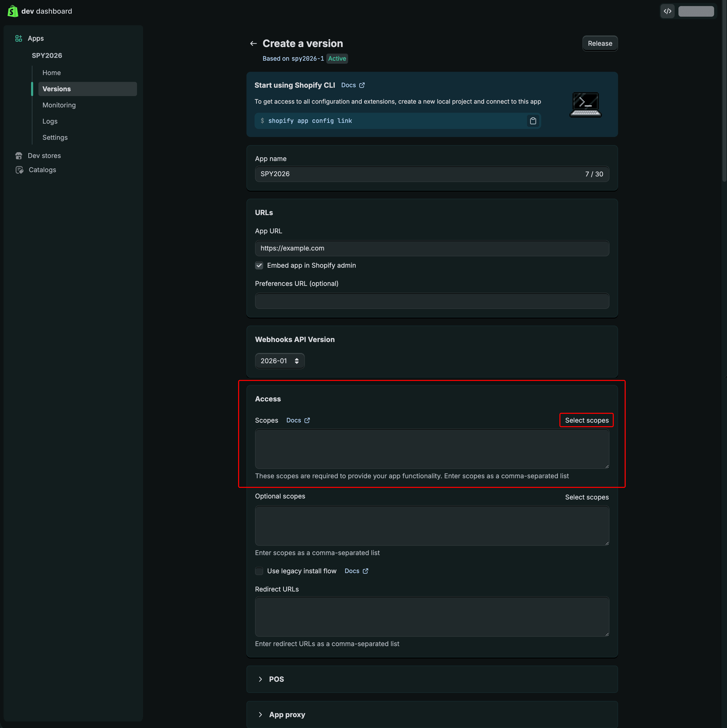This screenshot has height=728, width=727.
Task: Click the Apps grid icon in sidebar
Action: click(18, 38)
